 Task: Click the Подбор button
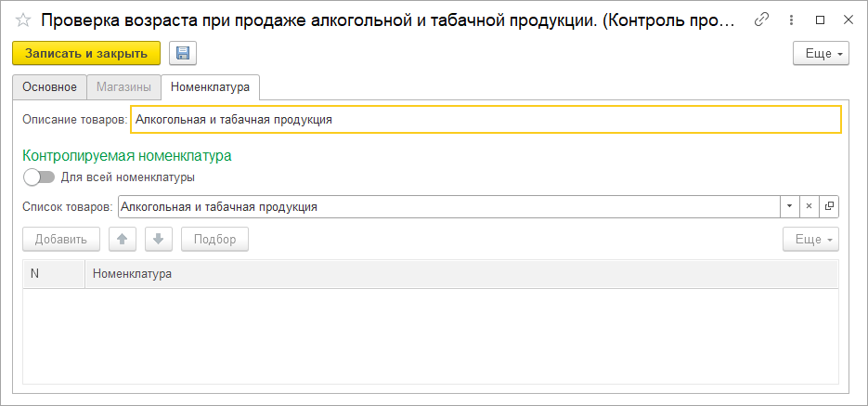[214, 240]
